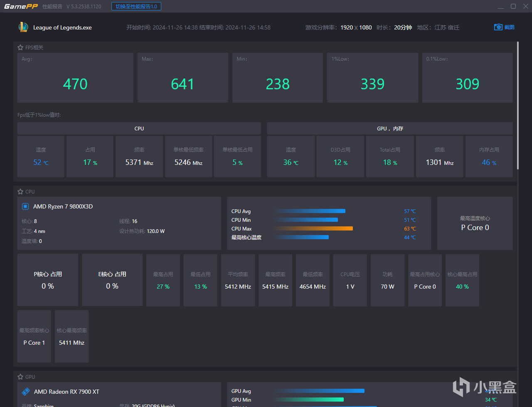Click the 最低频率 card showing 4654 MHz
532x407 pixels.
313,280
